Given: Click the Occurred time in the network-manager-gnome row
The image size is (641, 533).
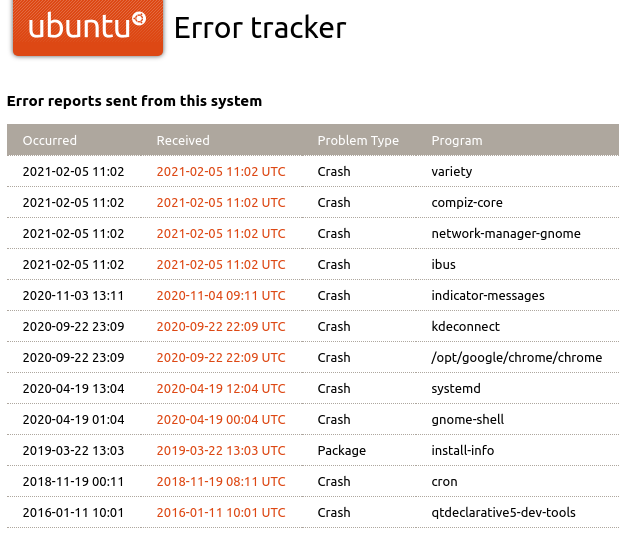Looking at the screenshot, I should coord(73,233).
